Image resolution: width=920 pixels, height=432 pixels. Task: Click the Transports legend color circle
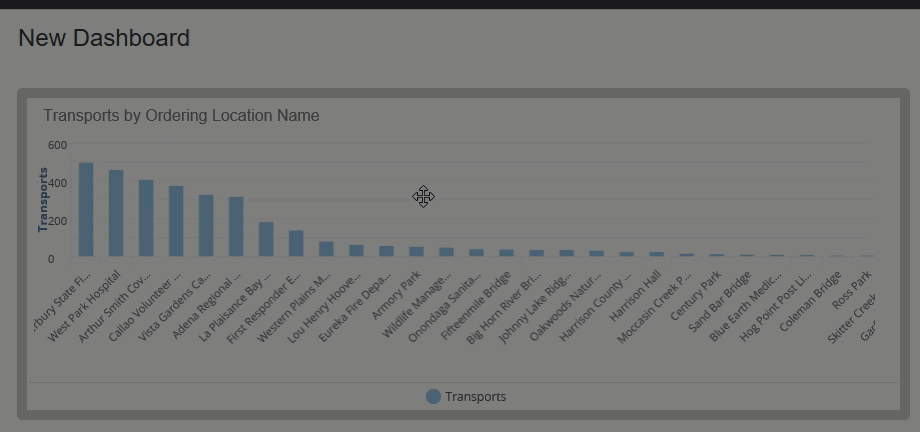[x=433, y=397]
